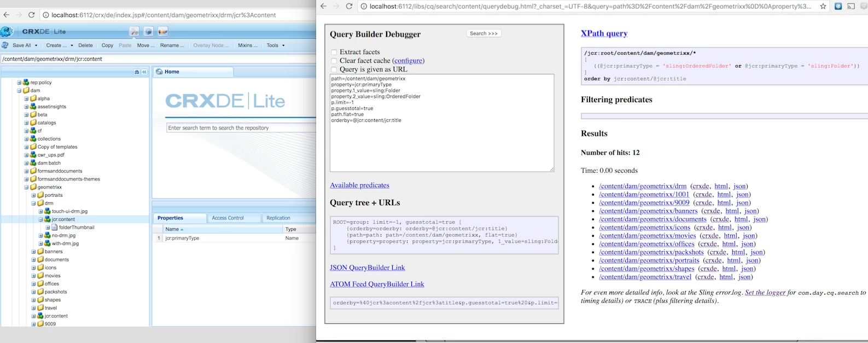Open the Tools dropdown menu
Image resolution: width=868 pixels, height=343 pixels.
coord(275,45)
